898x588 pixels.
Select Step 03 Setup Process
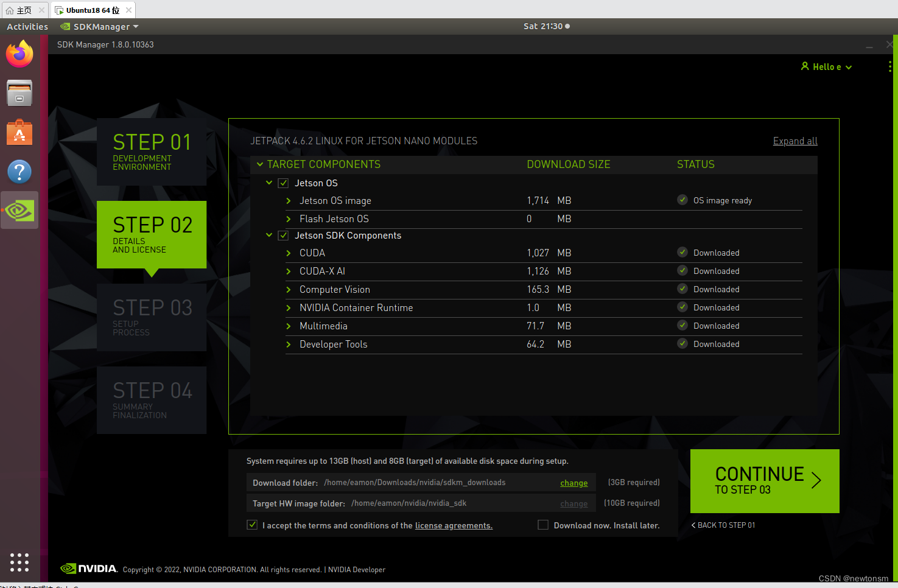pyautogui.click(x=152, y=317)
